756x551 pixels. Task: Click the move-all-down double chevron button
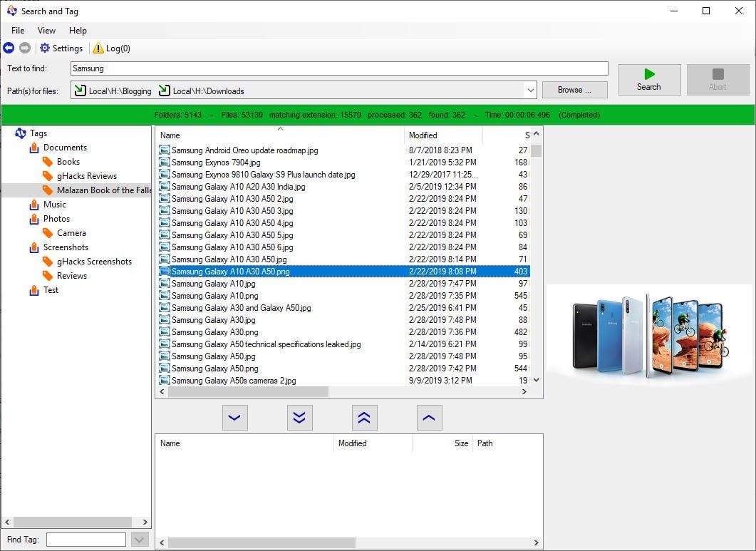click(299, 418)
